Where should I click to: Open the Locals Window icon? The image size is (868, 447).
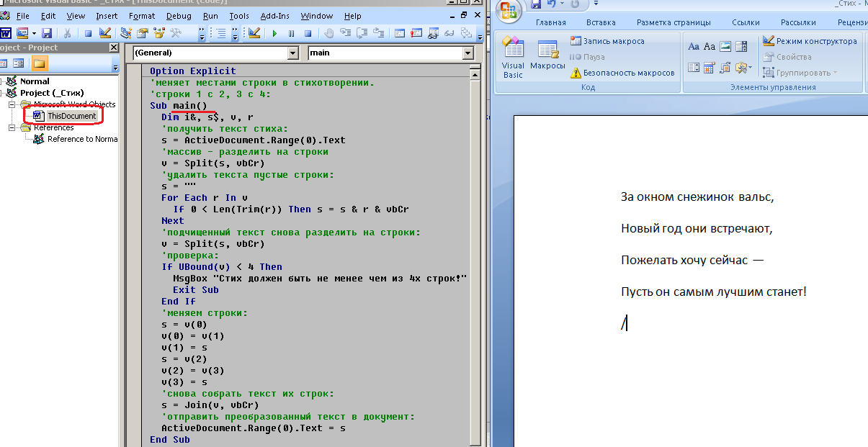[398, 33]
